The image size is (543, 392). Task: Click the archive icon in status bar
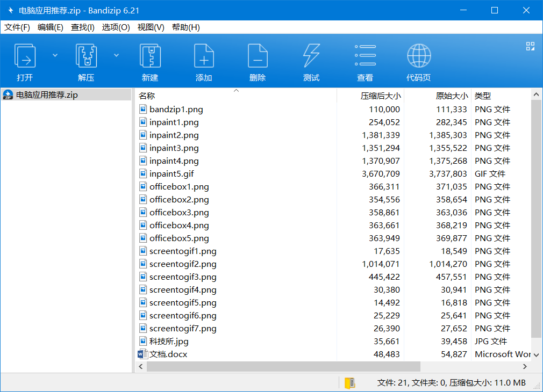(x=350, y=383)
